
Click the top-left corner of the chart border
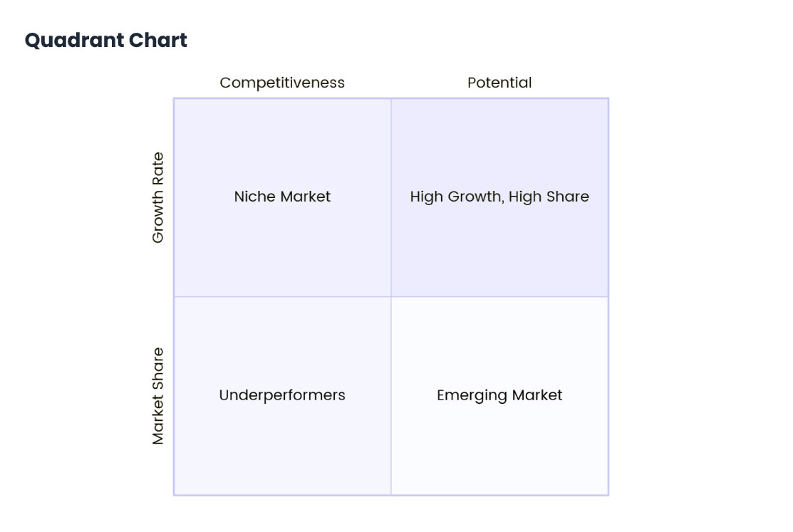pos(174,98)
